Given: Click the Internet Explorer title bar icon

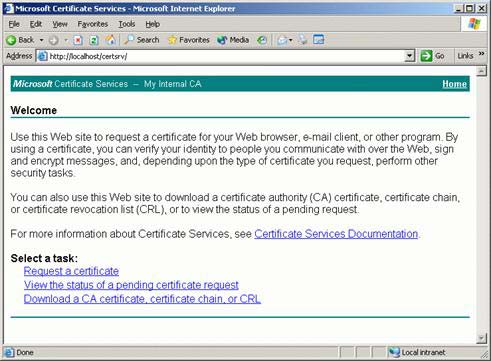Looking at the screenshot, I should [x=9, y=8].
